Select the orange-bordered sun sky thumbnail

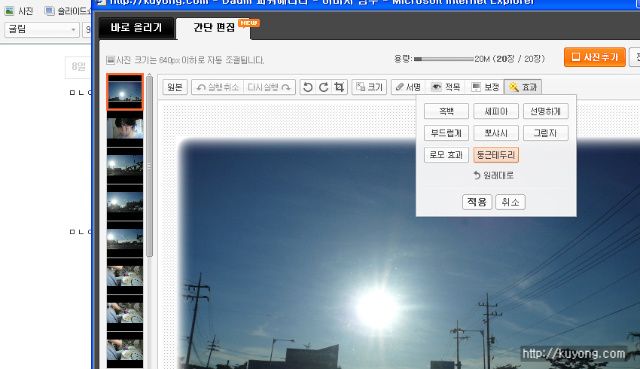point(125,92)
